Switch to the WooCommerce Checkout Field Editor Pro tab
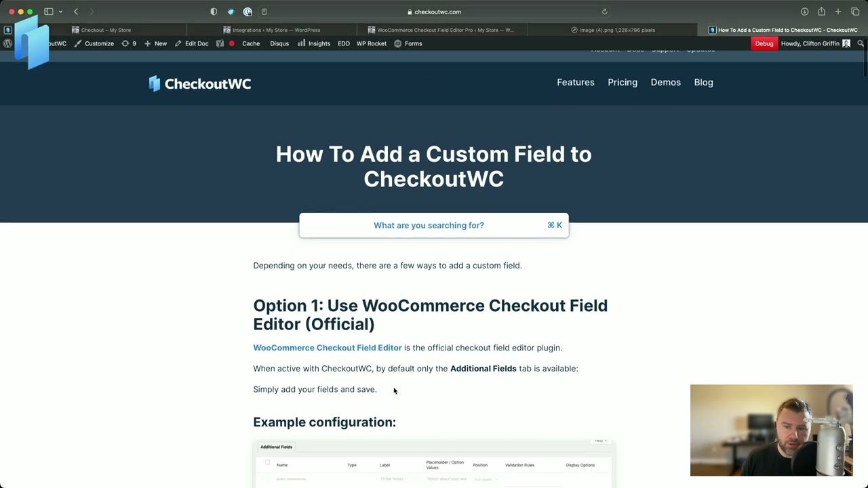Image resolution: width=868 pixels, height=488 pixels. click(x=441, y=30)
